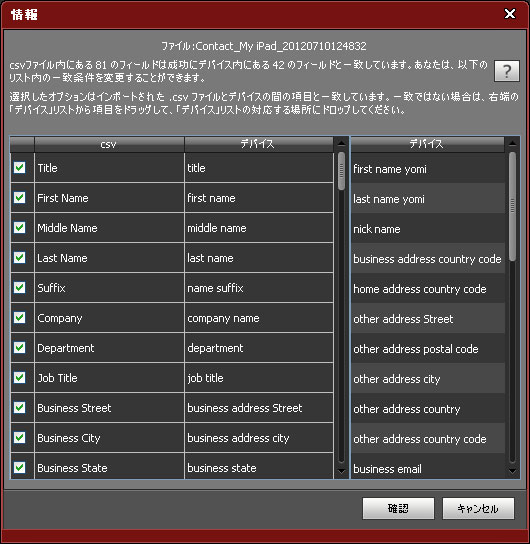Click the 'company name' device mapping cell

click(x=259, y=318)
